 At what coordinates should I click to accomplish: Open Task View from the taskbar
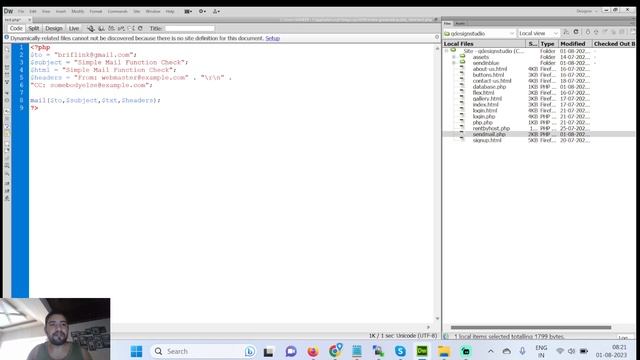coord(268,351)
